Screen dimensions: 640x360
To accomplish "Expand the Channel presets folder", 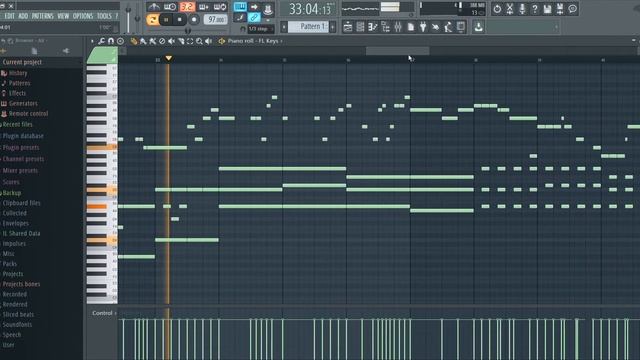I will (x=23, y=159).
